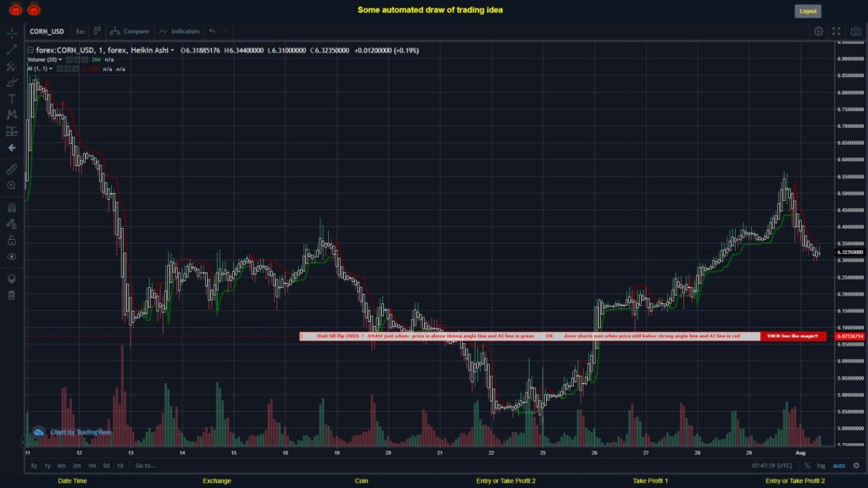The image size is (868, 488).
Task: Select the crosshair cursor tool
Action: click(12, 33)
